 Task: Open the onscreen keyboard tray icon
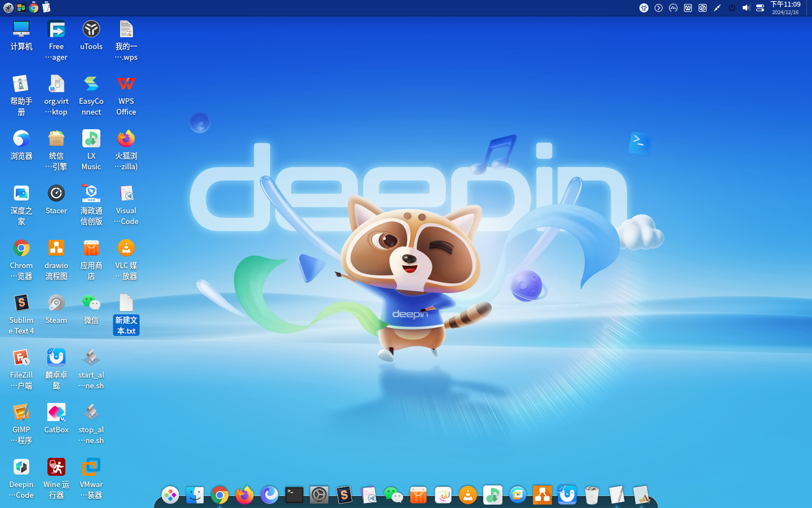688,8
